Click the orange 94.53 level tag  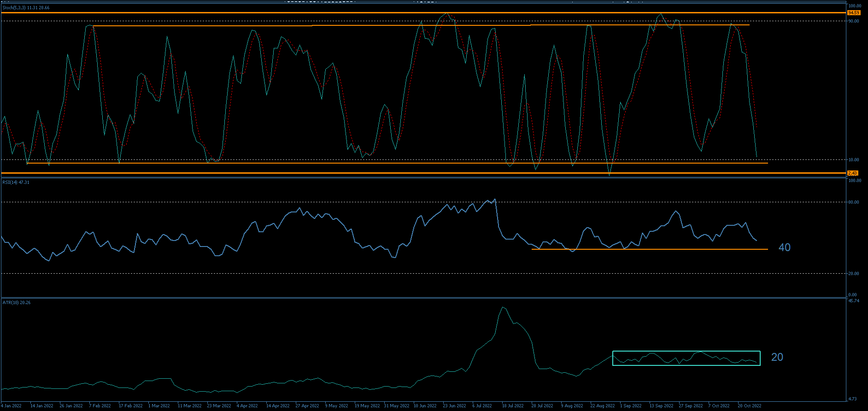click(x=853, y=13)
